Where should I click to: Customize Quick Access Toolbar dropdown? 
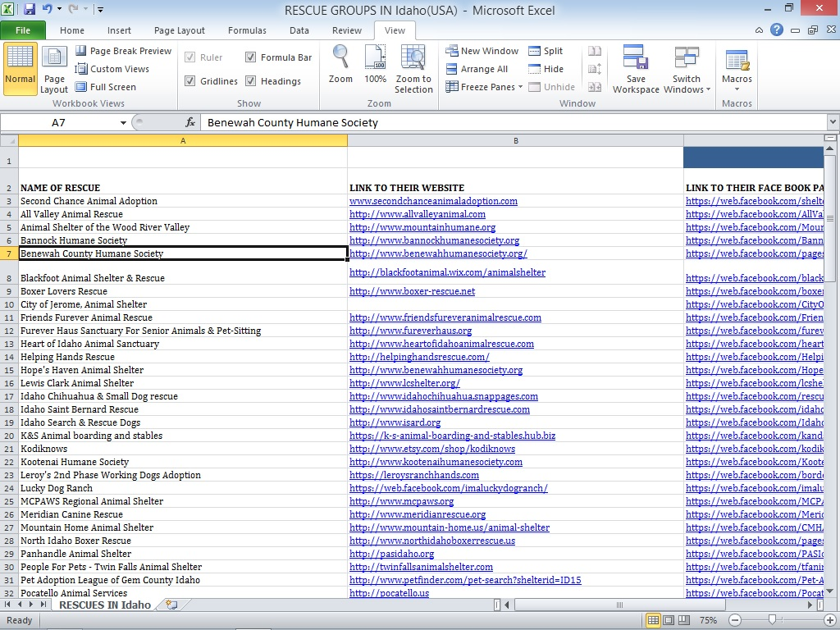pyautogui.click(x=100, y=9)
